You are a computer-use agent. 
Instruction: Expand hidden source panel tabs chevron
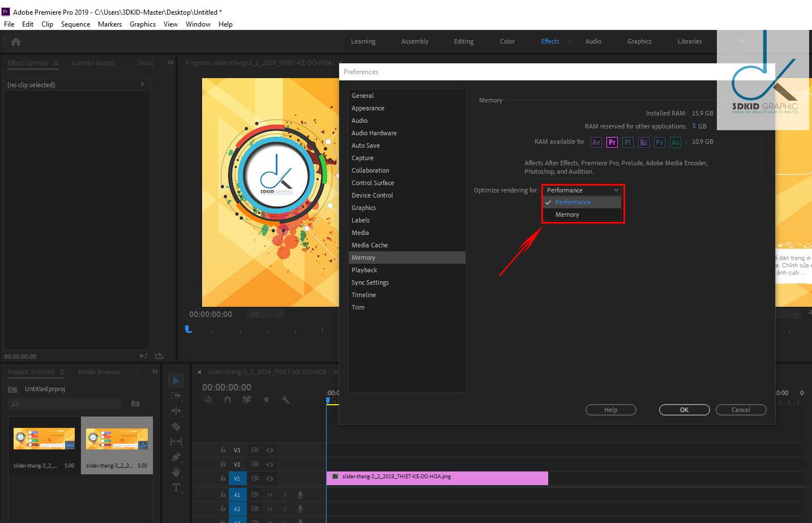coord(170,62)
